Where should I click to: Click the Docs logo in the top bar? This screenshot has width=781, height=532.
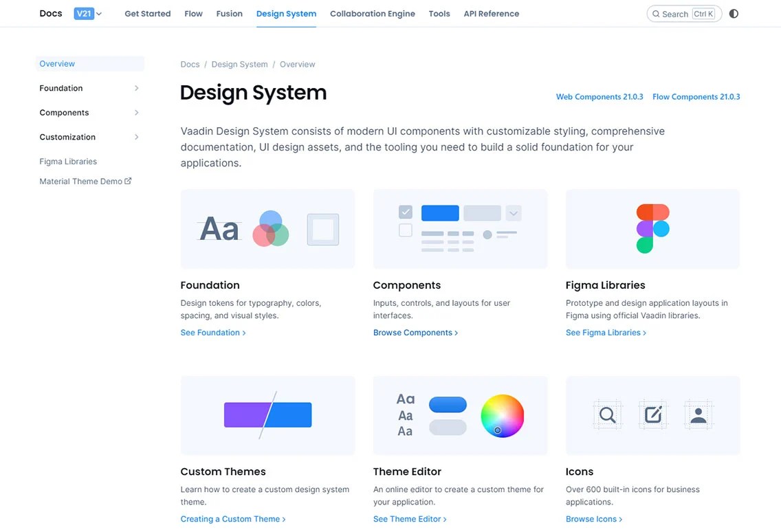click(x=50, y=13)
